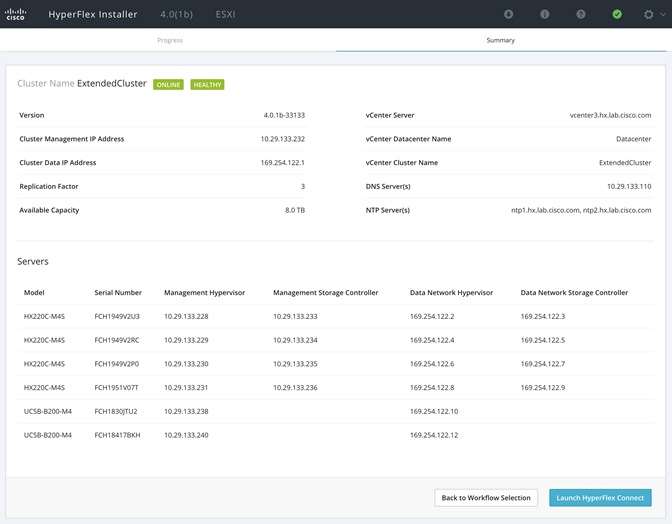Open the download icon in header
This screenshot has width=672, height=524.
[508, 14]
